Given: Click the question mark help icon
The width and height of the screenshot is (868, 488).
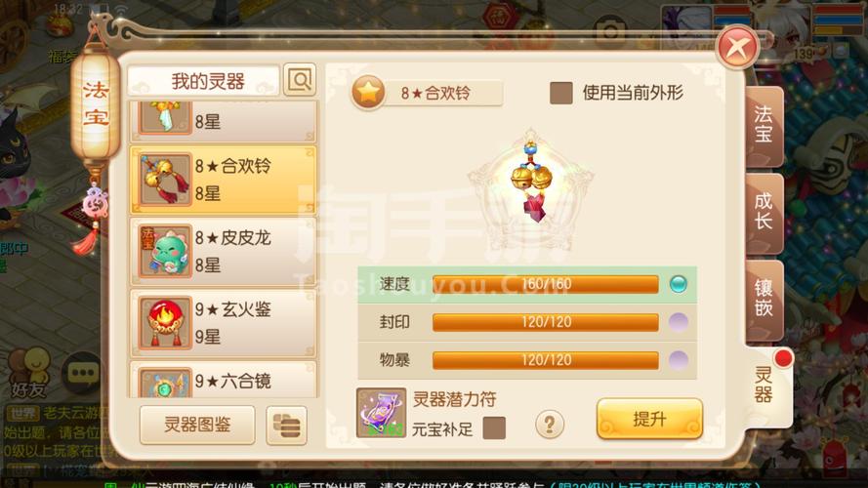Looking at the screenshot, I should pyautogui.click(x=549, y=425).
